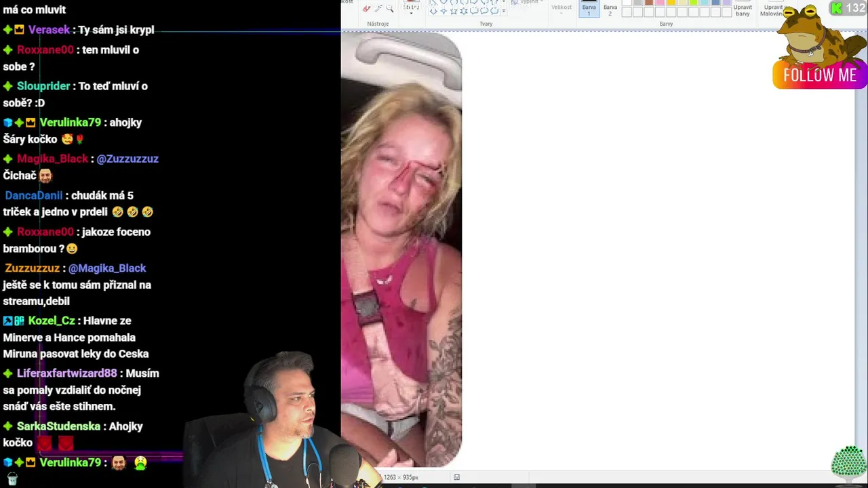This screenshot has width=868, height=488.
Task: Choose the brown color swatch
Action: [x=649, y=2]
